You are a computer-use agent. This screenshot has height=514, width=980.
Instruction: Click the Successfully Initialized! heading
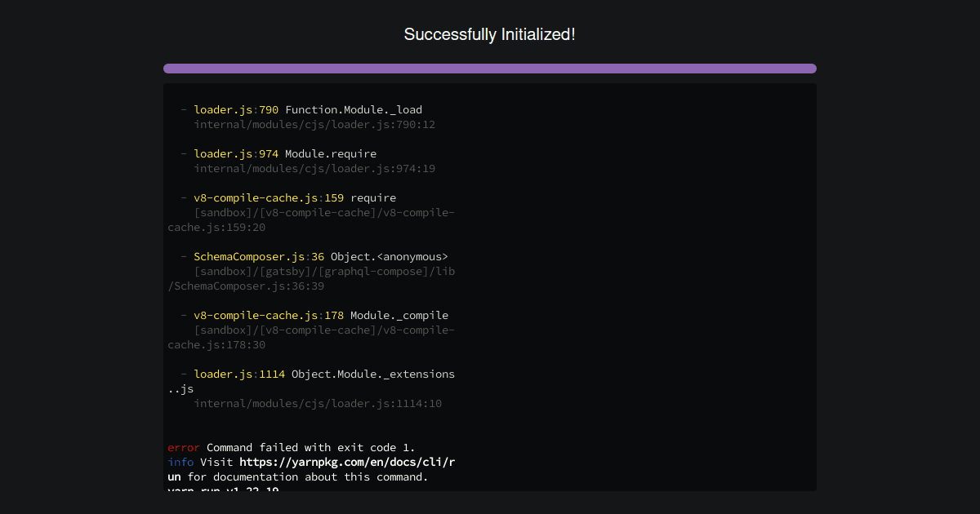click(490, 34)
